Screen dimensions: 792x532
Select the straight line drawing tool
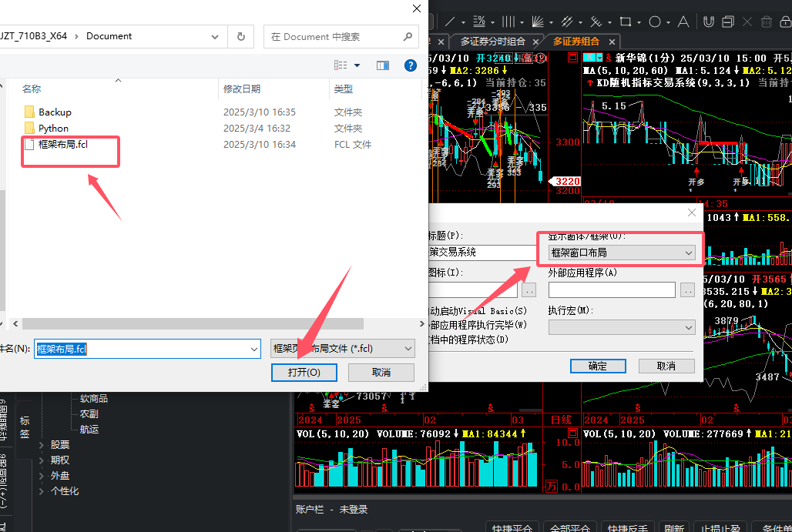[450, 22]
